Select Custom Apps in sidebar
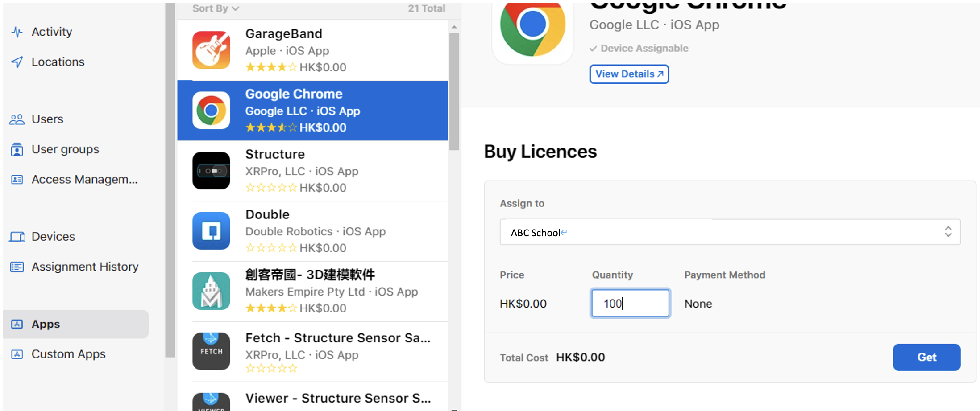The width and height of the screenshot is (980, 411). (68, 354)
